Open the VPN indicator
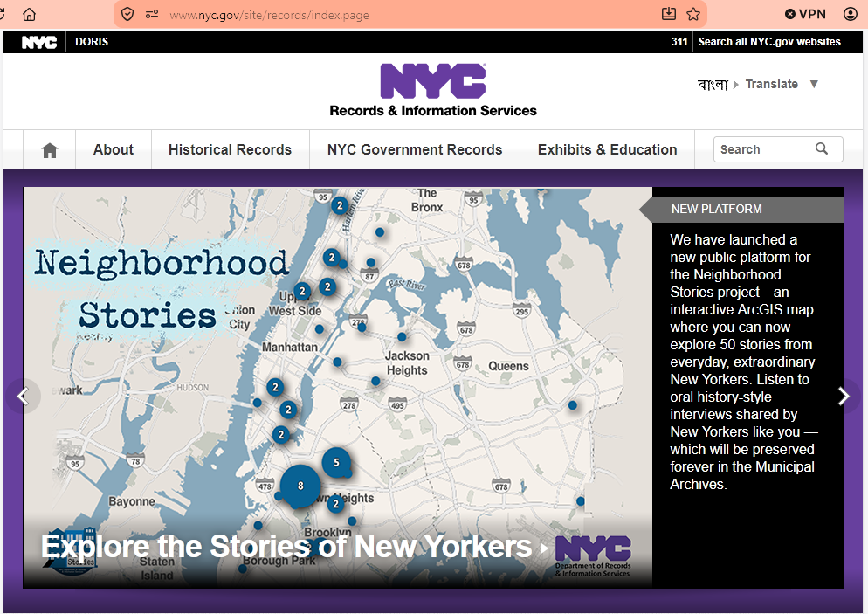The image size is (868, 614). click(x=805, y=14)
